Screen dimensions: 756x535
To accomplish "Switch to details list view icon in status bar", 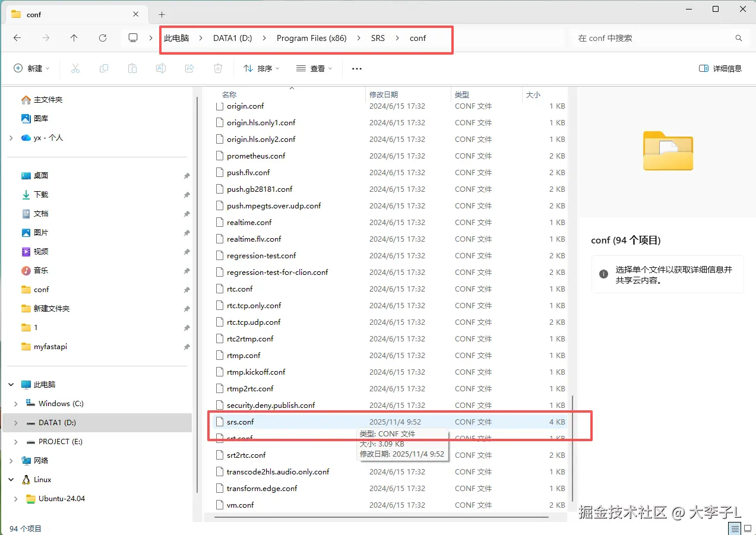I will click(735, 528).
